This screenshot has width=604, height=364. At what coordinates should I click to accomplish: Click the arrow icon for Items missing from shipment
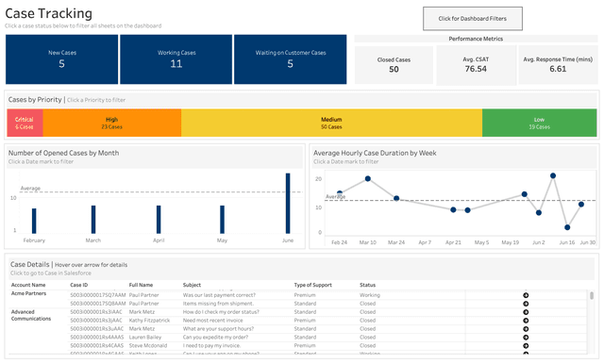526,304
